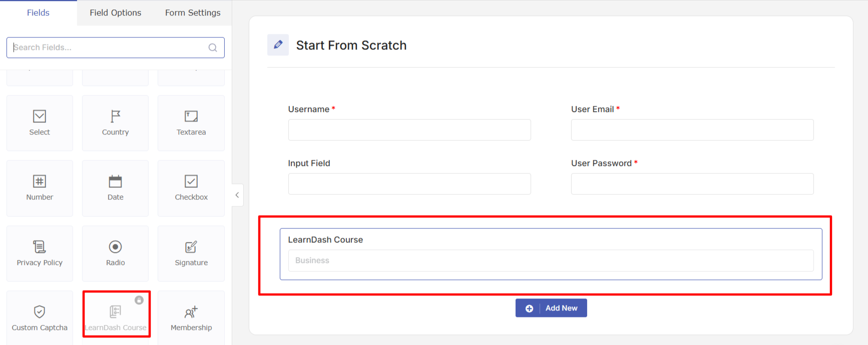This screenshot has width=868, height=345.
Task: Add the Signature field icon
Action: 191,253
